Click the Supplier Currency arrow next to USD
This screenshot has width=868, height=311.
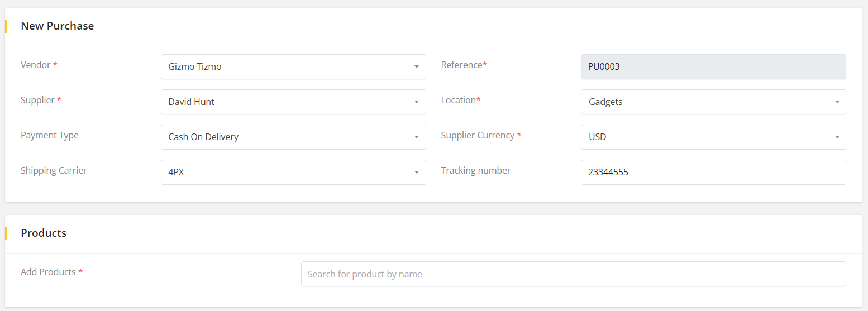837,137
